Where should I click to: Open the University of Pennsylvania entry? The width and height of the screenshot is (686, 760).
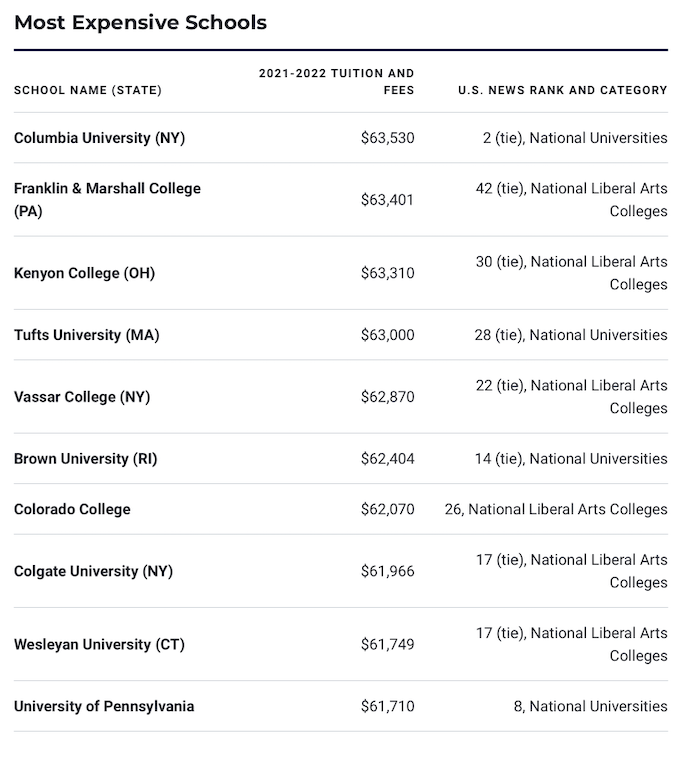point(104,707)
